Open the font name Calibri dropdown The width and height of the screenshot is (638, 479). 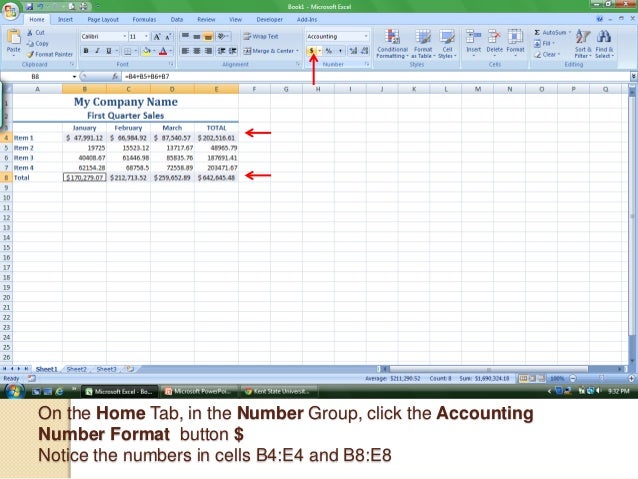pos(125,37)
